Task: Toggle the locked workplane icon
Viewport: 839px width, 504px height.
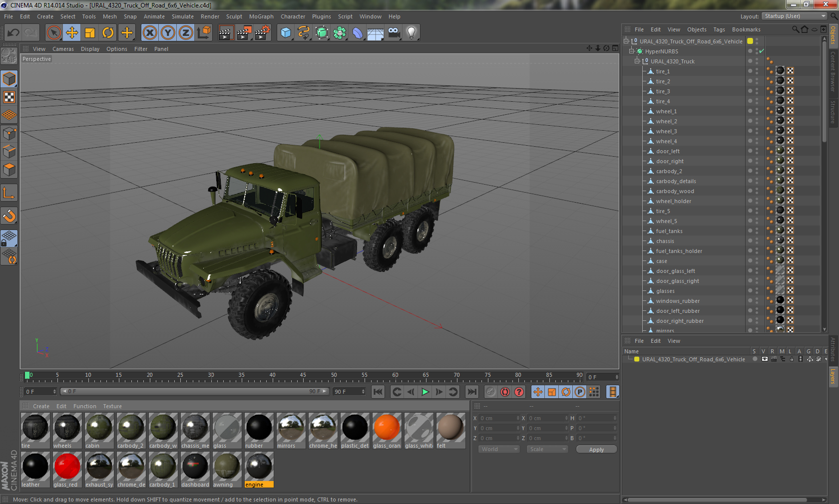Action: (9, 239)
